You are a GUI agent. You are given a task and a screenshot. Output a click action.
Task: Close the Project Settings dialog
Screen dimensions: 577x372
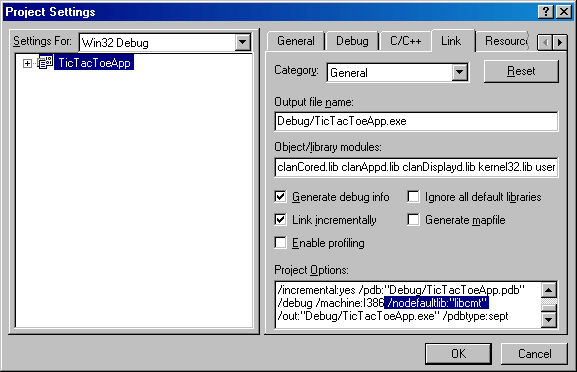[564, 12]
